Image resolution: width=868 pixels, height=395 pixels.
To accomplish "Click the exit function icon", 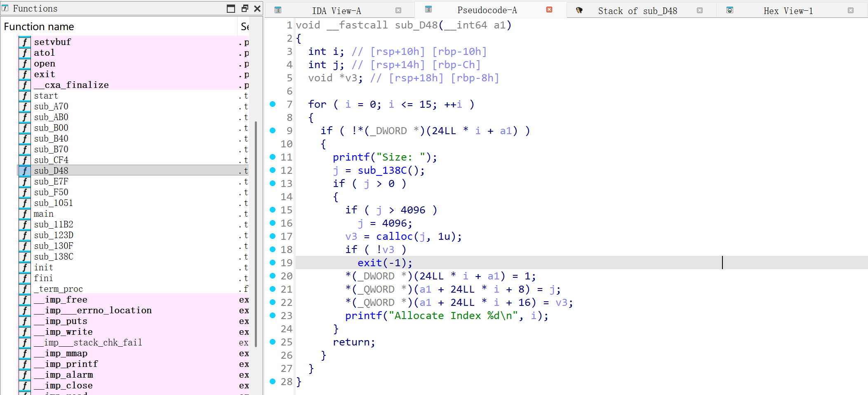I will (x=25, y=74).
